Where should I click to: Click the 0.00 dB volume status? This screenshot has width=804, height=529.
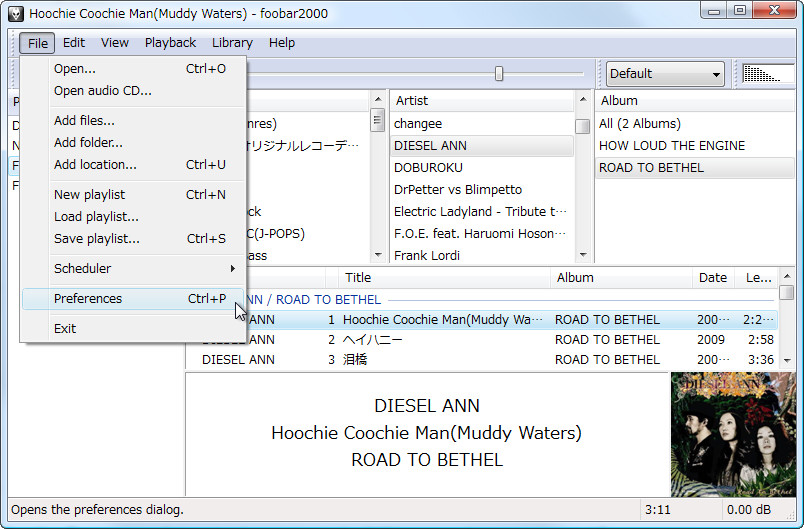tap(749, 510)
